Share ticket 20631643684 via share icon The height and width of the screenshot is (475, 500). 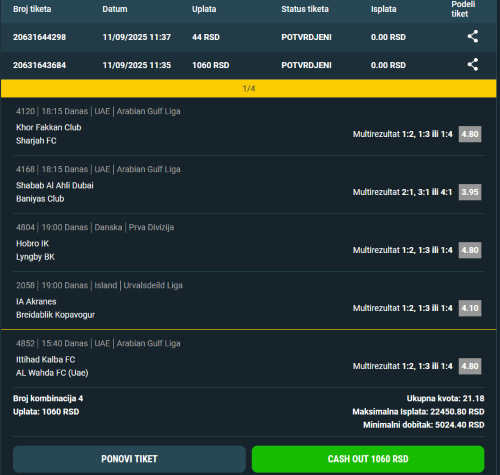[473, 65]
